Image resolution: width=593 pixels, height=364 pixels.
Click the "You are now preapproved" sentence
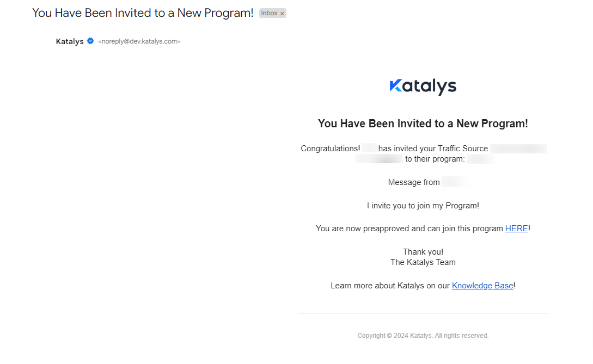[x=409, y=229]
